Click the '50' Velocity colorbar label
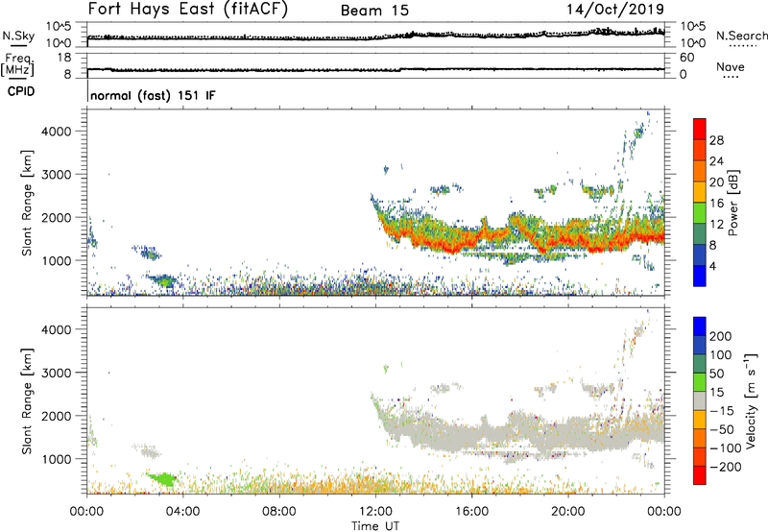This screenshot has height=532, width=768. point(716,374)
